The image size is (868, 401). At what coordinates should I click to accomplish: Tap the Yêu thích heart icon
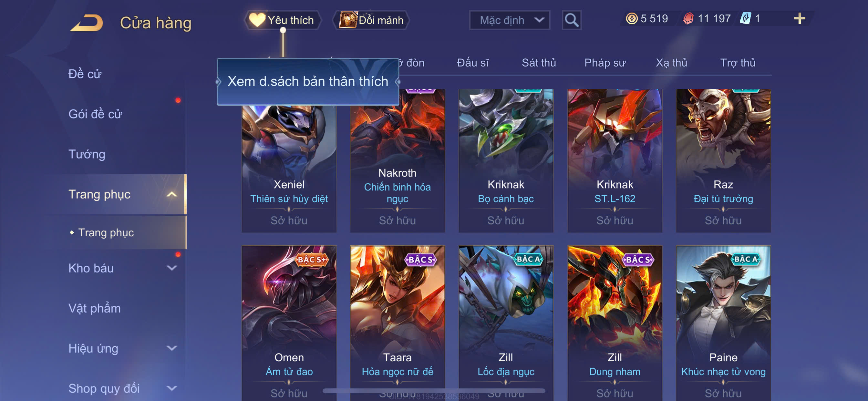[257, 20]
